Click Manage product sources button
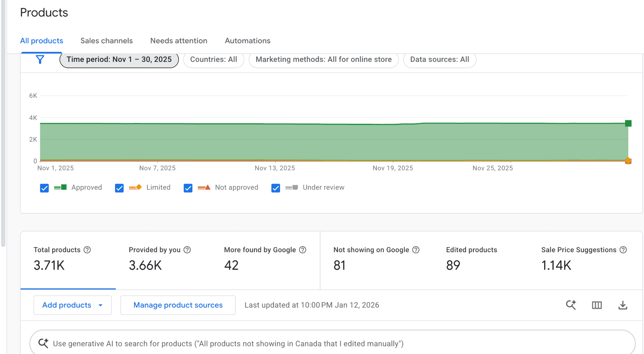644x354 pixels. click(x=178, y=305)
